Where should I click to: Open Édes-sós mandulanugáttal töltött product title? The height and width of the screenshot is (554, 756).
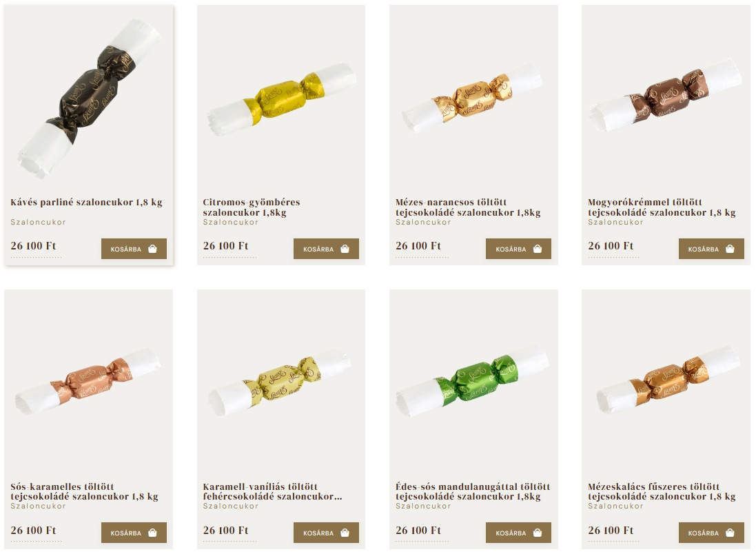473,491
